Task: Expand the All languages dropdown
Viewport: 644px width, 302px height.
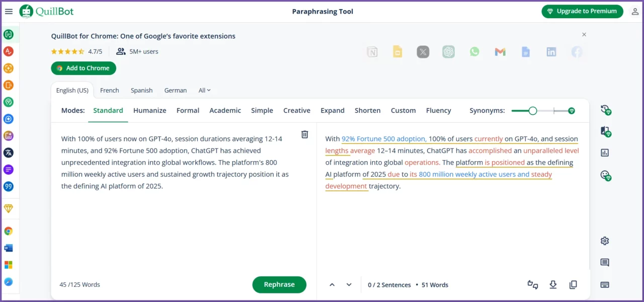Action: 204,91
